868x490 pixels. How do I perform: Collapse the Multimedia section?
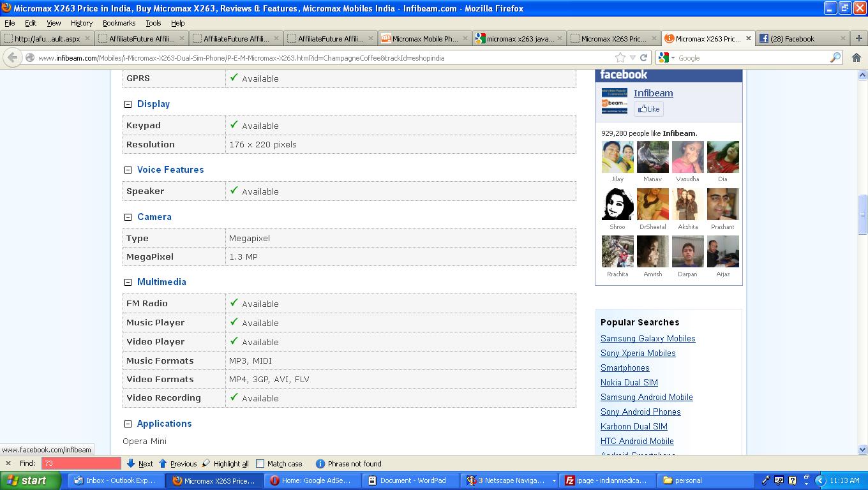128,282
